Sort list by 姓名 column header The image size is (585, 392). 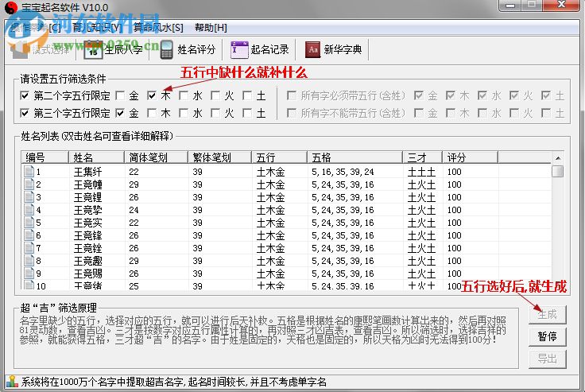(96, 157)
